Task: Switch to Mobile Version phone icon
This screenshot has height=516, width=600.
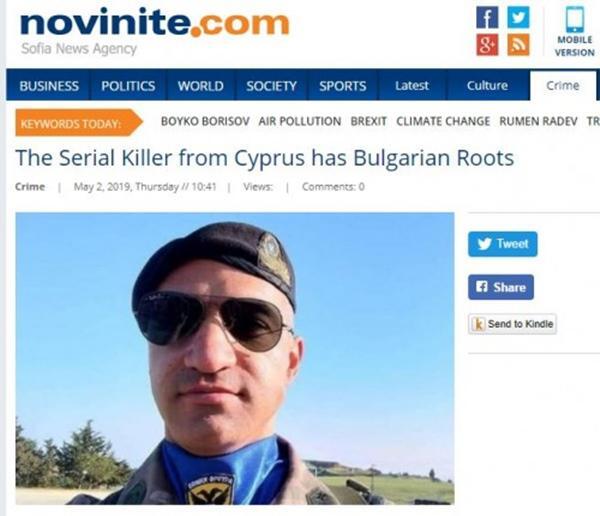Action: click(x=575, y=20)
